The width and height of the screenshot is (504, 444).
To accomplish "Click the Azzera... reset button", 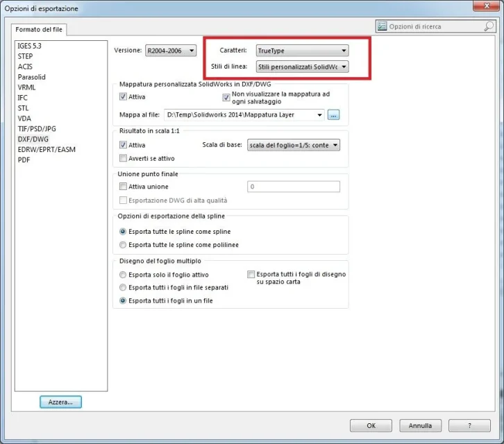I will tap(60, 402).
